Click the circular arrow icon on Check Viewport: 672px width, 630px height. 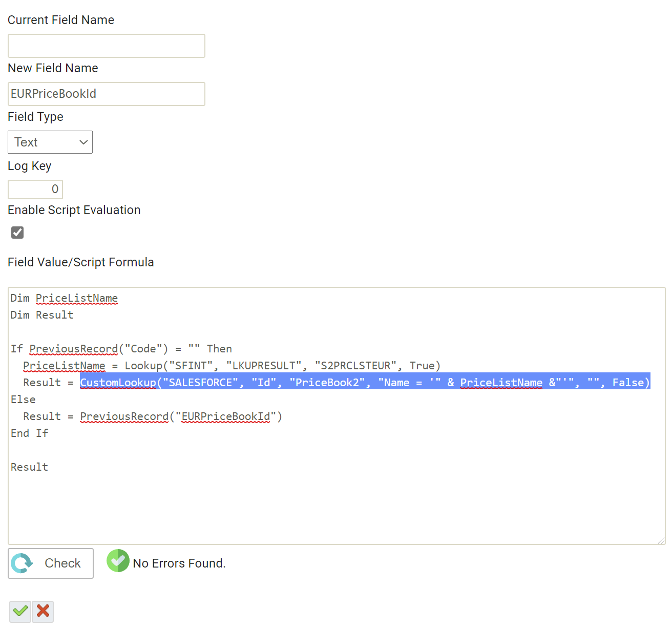[22, 563]
